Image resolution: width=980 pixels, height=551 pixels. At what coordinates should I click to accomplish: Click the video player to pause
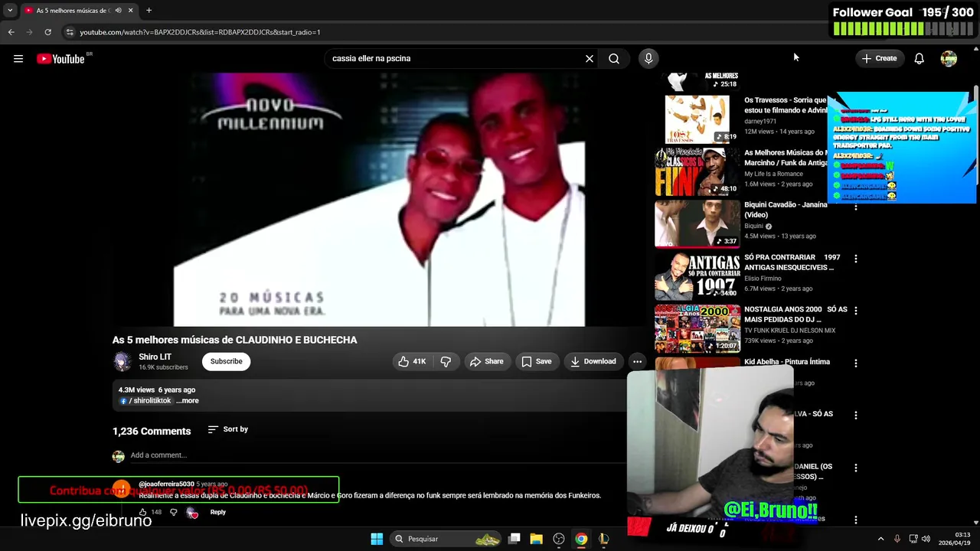click(x=380, y=200)
